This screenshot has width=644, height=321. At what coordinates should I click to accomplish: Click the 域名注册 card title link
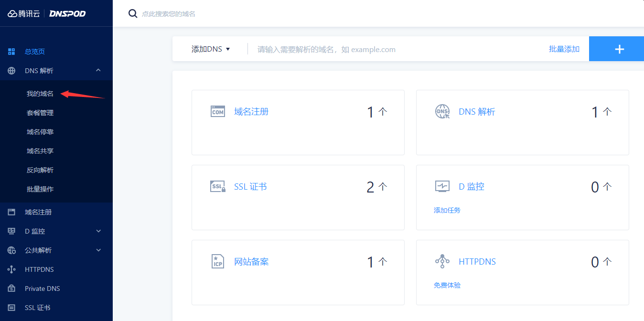click(x=251, y=111)
